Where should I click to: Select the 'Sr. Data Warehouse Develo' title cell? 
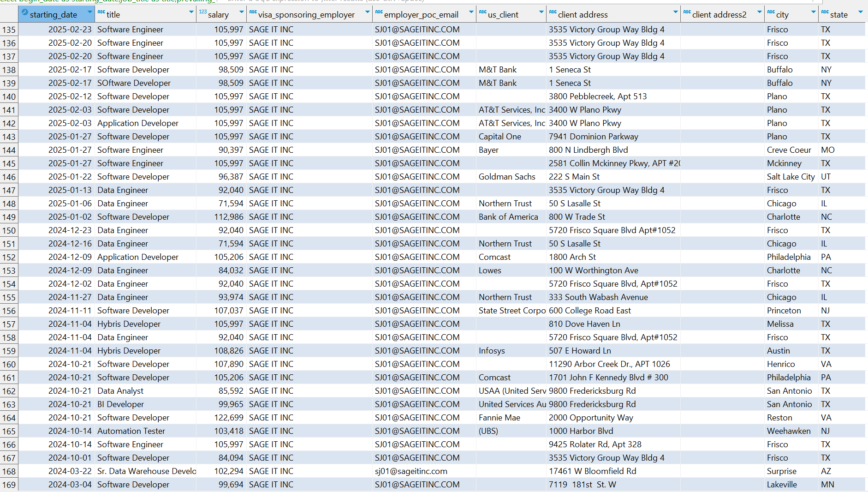[146, 471]
